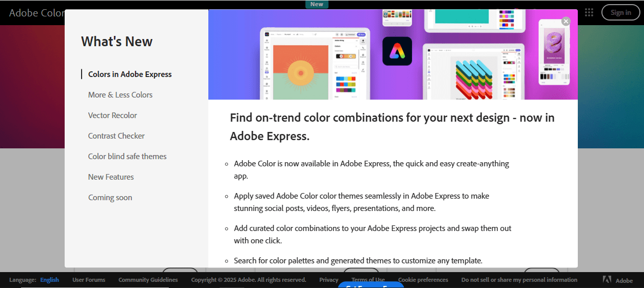This screenshot has width=644, height=288.
Task: Open the Community Guidelines link
Action: (x=148, y=280)
